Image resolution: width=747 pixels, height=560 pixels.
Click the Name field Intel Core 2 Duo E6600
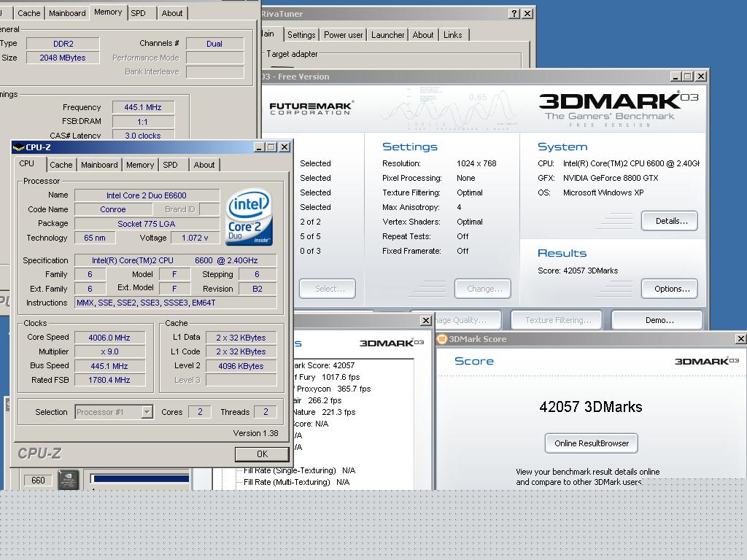pos(147,195)
